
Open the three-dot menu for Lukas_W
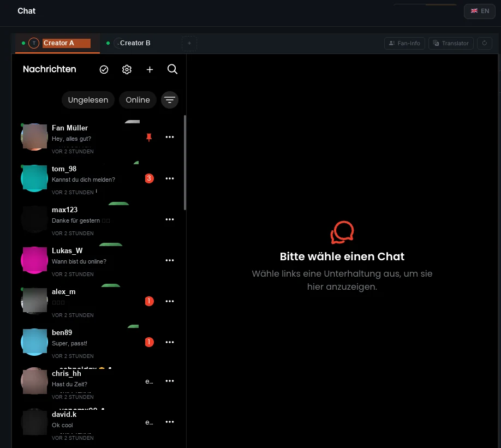point(169,260)
